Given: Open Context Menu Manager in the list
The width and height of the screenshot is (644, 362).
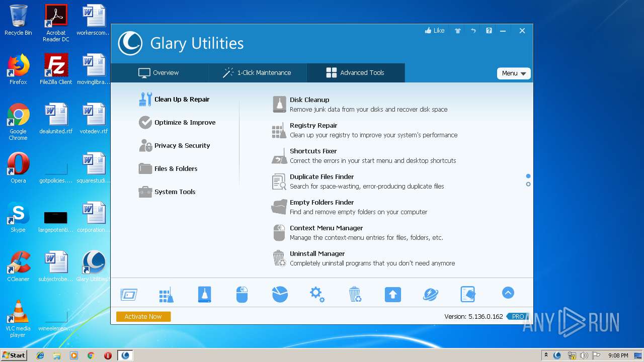Looking at the screenshot, I should 358,232.
